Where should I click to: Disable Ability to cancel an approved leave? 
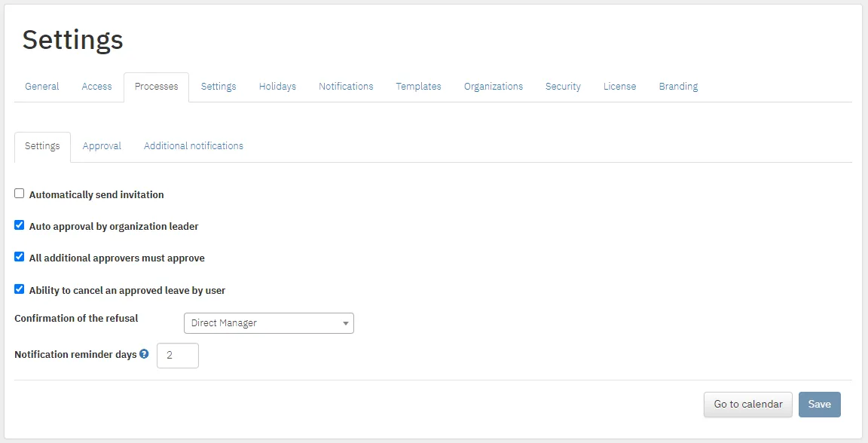click(x=20, y=289)
